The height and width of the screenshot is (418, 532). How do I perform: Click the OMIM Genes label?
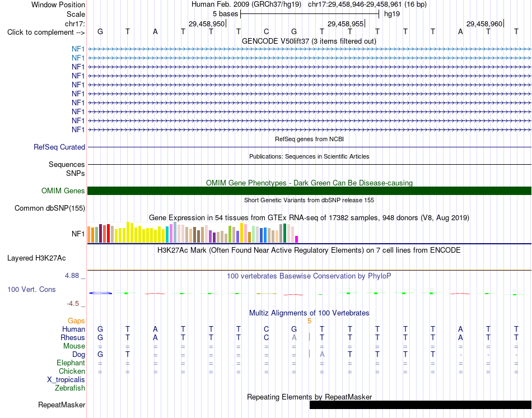(x=63, y=191)
